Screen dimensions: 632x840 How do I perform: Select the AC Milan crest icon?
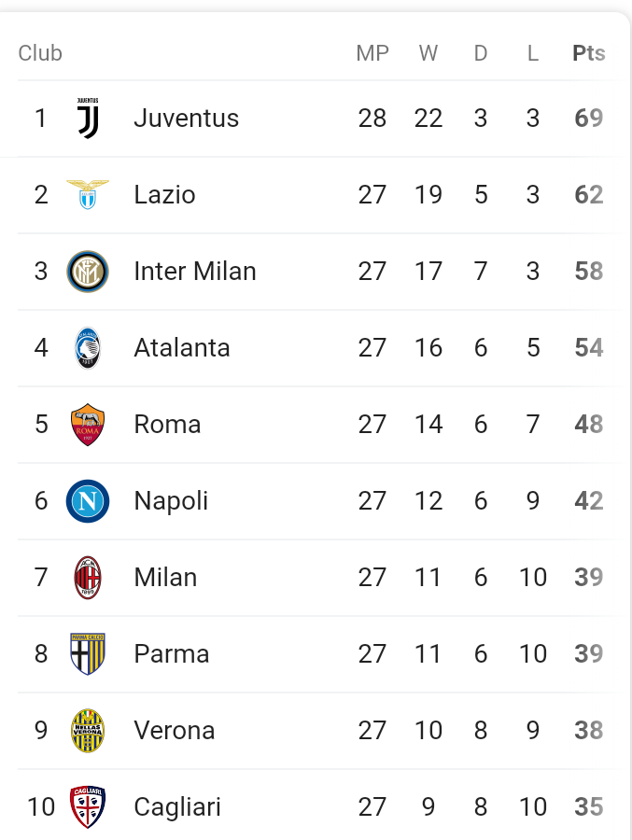pos(88,578)
